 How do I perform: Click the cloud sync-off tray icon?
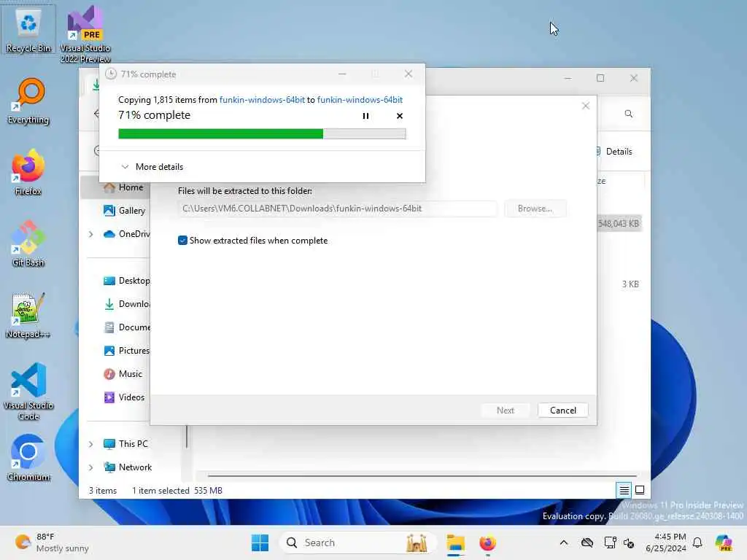click(x=587, y=542)
